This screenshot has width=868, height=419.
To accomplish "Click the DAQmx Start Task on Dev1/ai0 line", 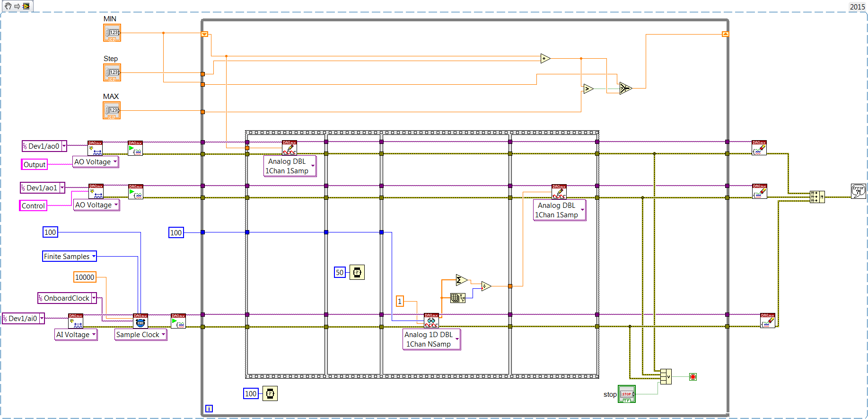I will tap(178, 321).
